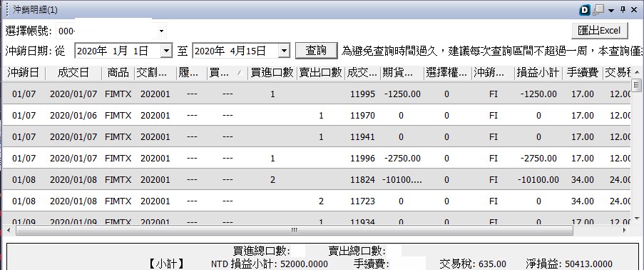This screenshot has width=644, height=270.
Task: Click the 查詢 query button
Action: (316, 51)
